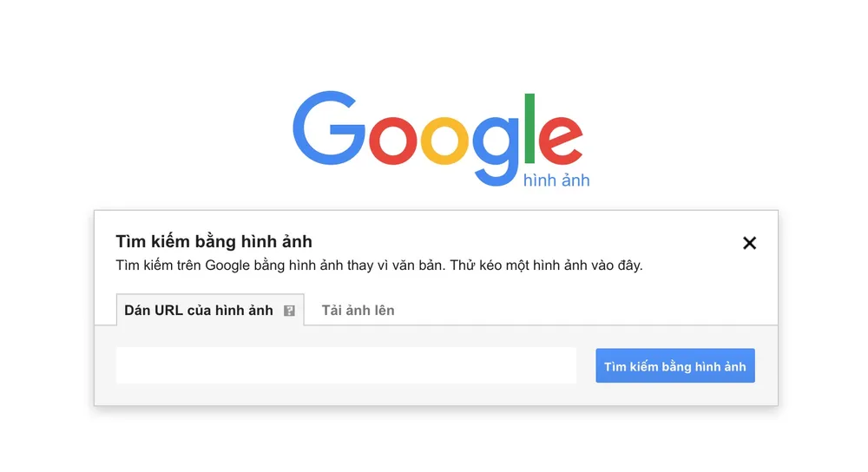Click the gray panel beneath the URL field
The width and height of the screenshot is (868, 472).
click(x=434, y=394)
